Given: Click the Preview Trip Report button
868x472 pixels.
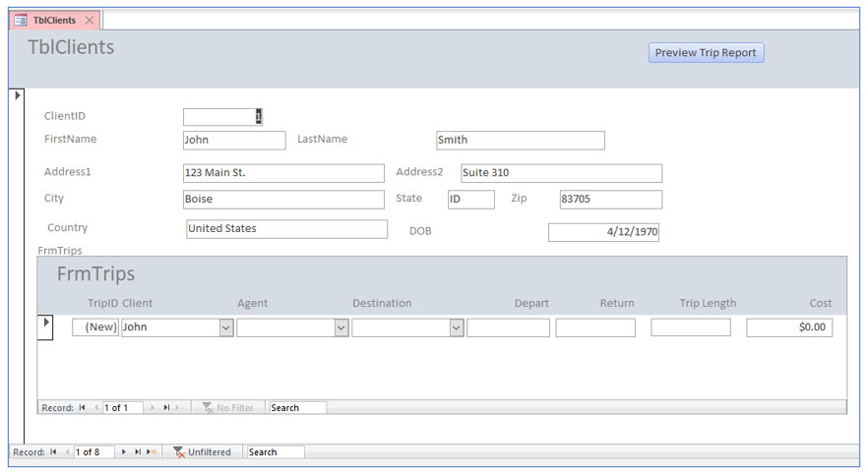Looking at the screenshot, I should pos(706,52).
